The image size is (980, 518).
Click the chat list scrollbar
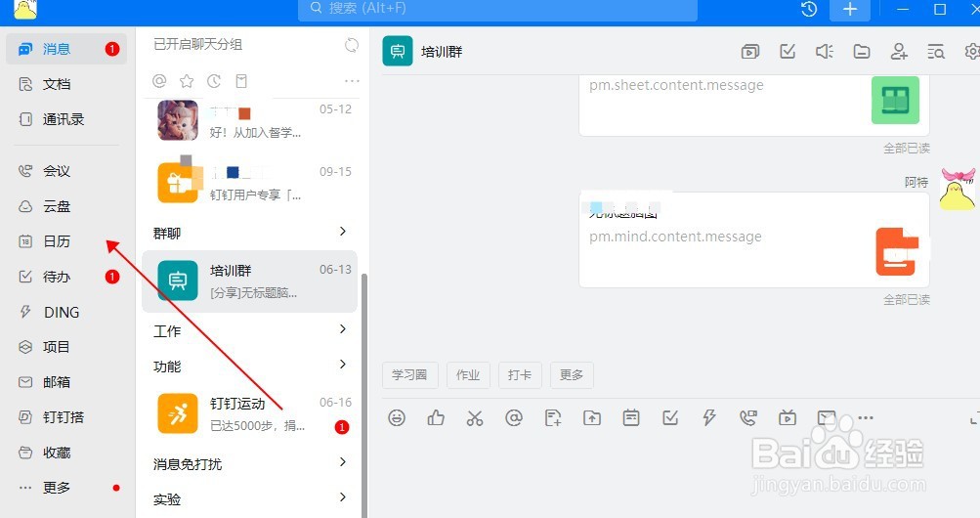point(364,395)
